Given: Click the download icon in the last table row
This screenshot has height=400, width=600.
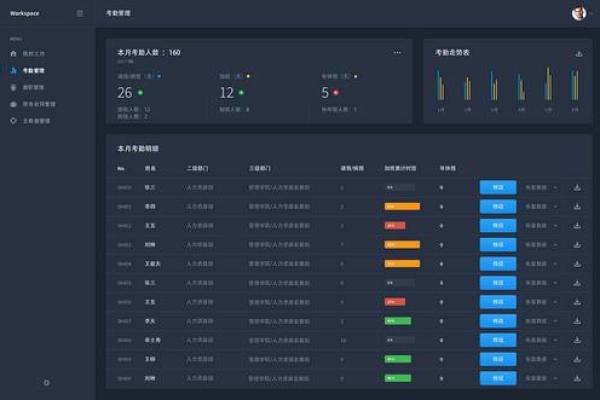Looking at the screenshot, I should (x=577, y=378).
